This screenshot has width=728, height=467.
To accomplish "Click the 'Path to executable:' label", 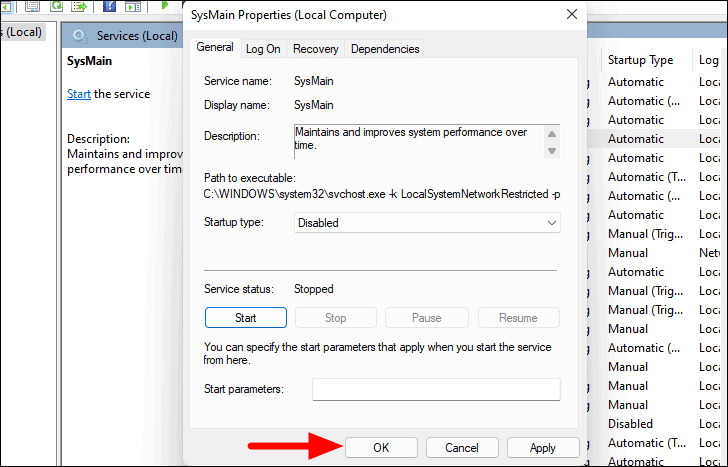I will click(x=250, y=178).
